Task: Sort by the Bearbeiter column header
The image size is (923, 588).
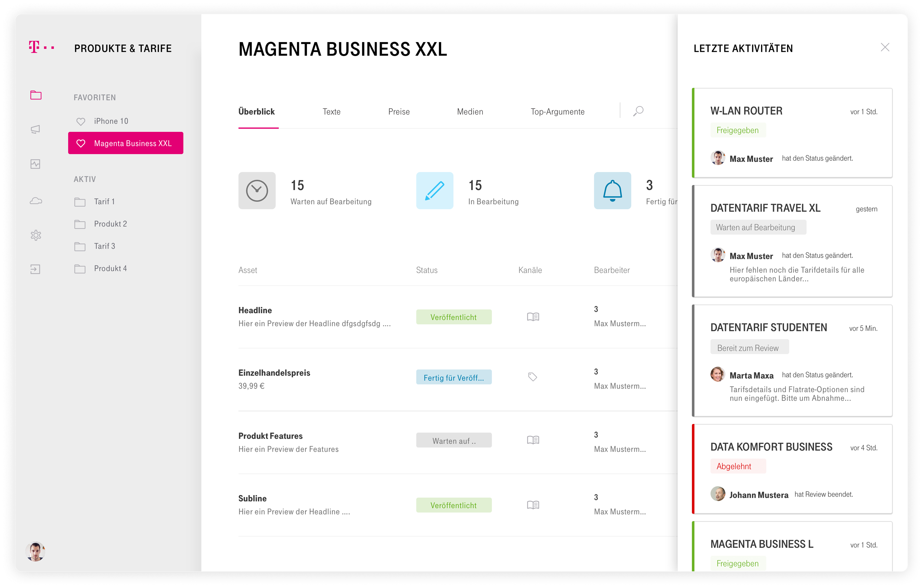Action: pyautogui.click(x=612, y=270)
